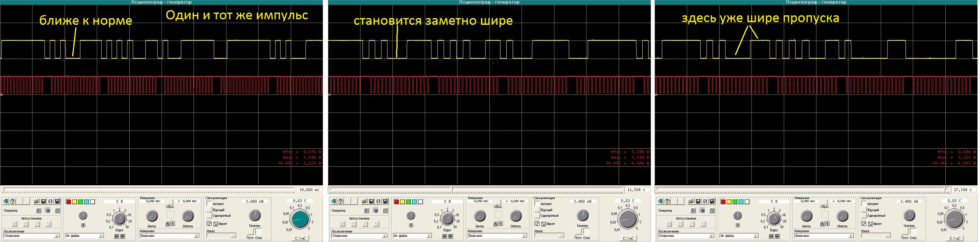This screenshot has width=980, height=242.
Task: Stop the generator in middle oscilloscope
Action: click(376, 211)
